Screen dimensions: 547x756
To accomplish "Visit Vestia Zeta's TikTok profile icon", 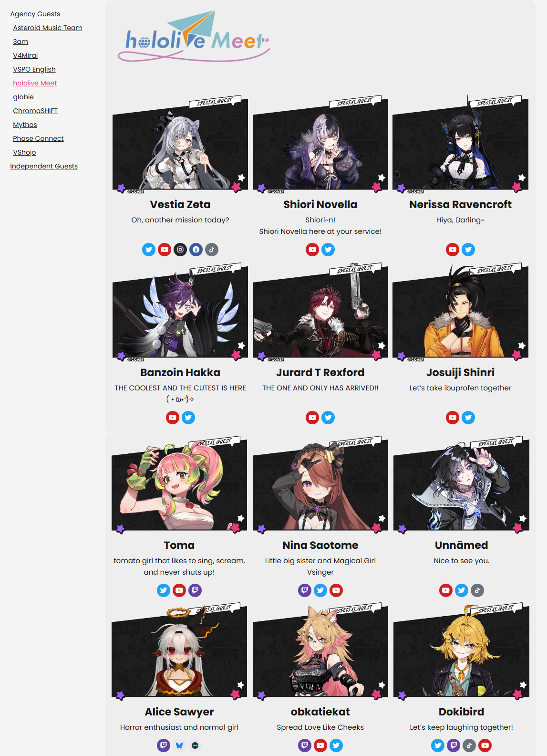I will pyautogui.click(x=212, y=250).
